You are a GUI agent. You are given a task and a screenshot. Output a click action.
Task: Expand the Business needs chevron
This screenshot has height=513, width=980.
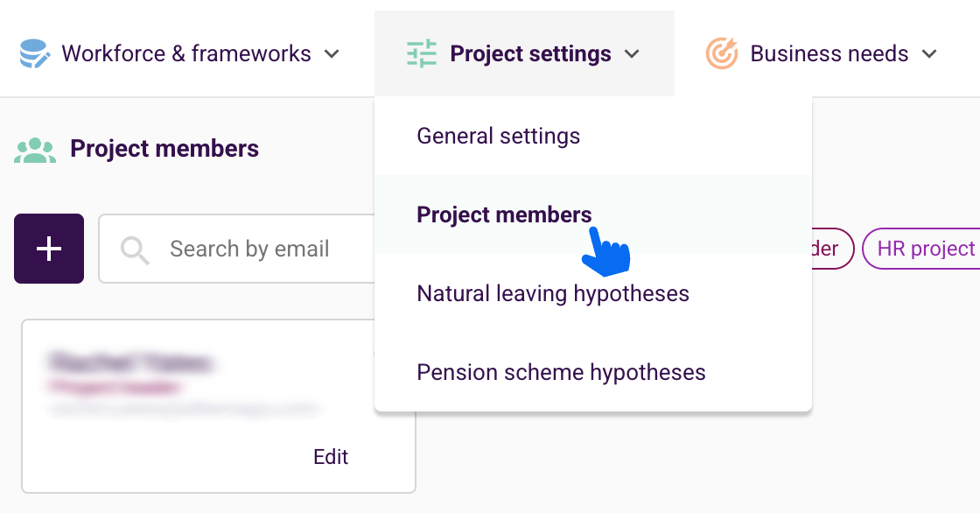point(929,54)
